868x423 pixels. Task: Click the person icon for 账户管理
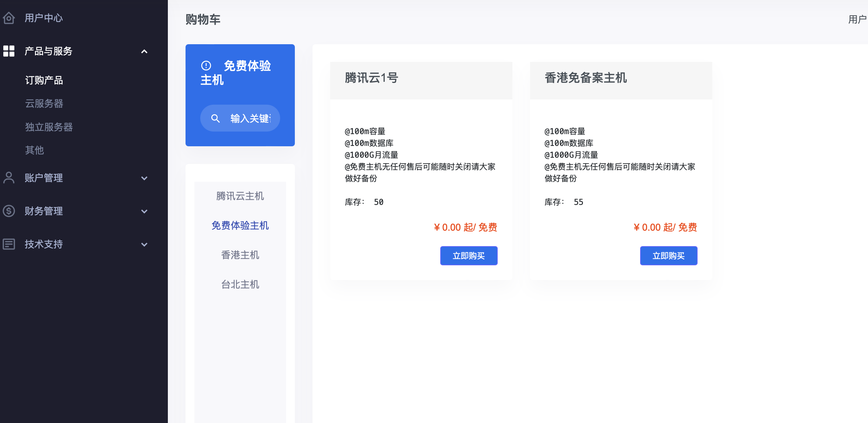pos(9,178)
